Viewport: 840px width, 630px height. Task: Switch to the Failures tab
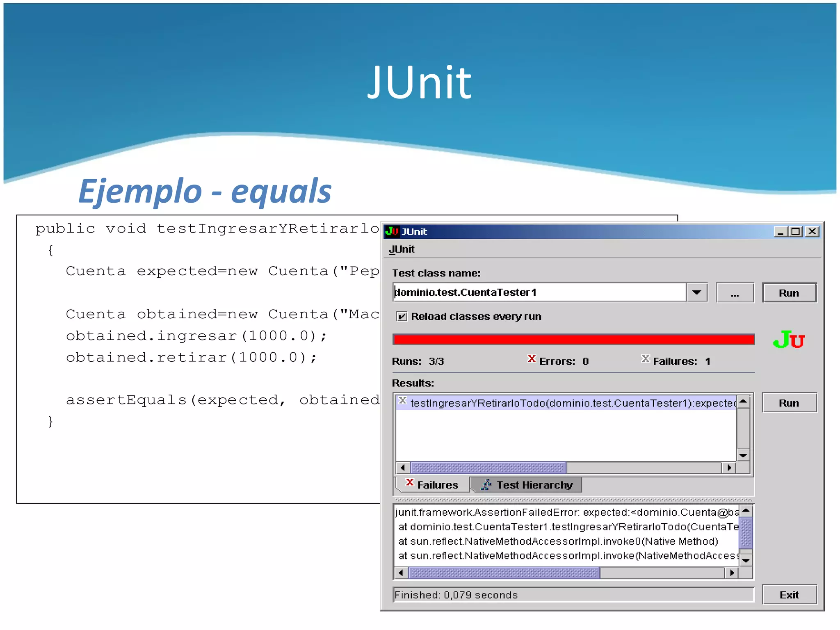tap(433, 485)
